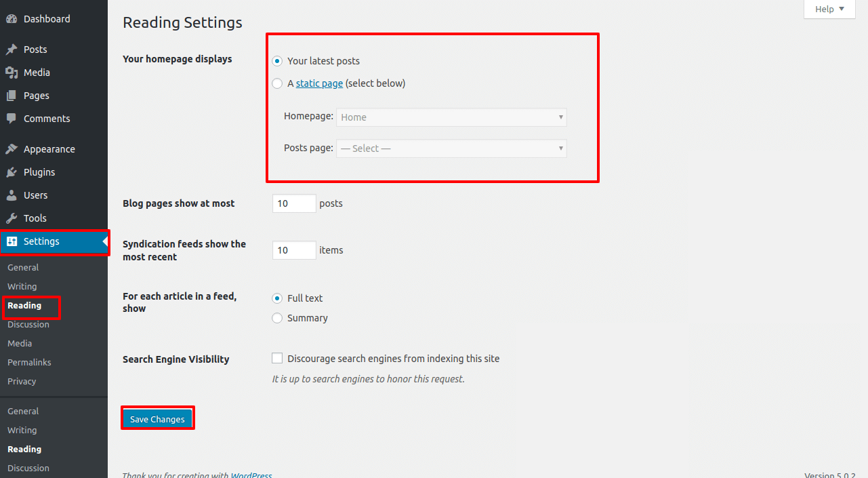Open the Homepage dropdown
Viewport: 868px width, 478px height.
(451, 117)
